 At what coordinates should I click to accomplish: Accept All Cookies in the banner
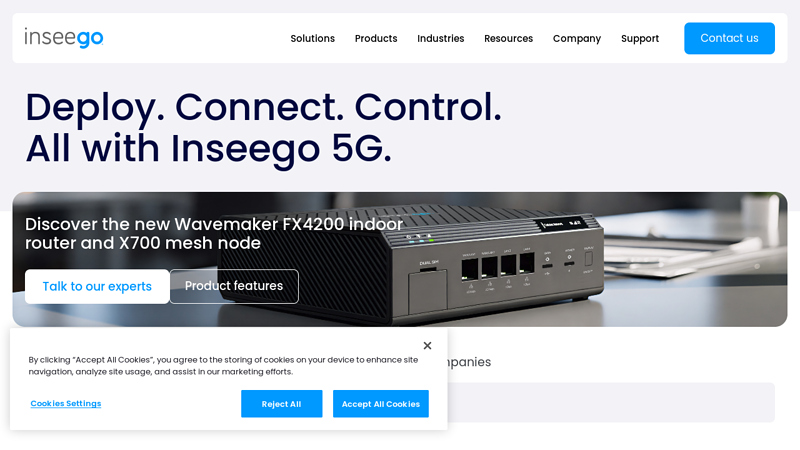(x=381, y=404)
